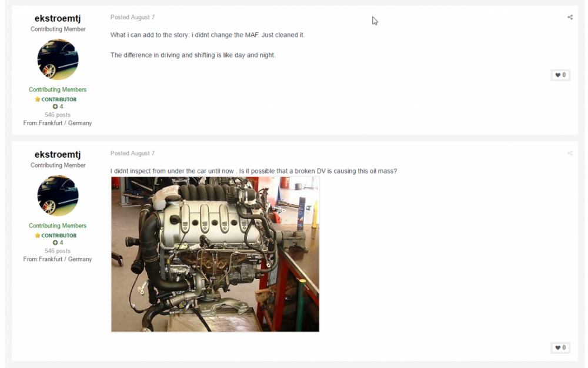Click Contributor star badge in second post
Image resolution: width=588 pixels, height=368 pixels.
pyautogui.click(x=55, y=236)
